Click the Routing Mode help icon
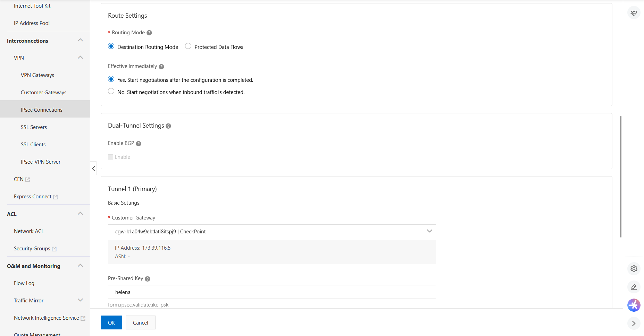 click(149, 33)
